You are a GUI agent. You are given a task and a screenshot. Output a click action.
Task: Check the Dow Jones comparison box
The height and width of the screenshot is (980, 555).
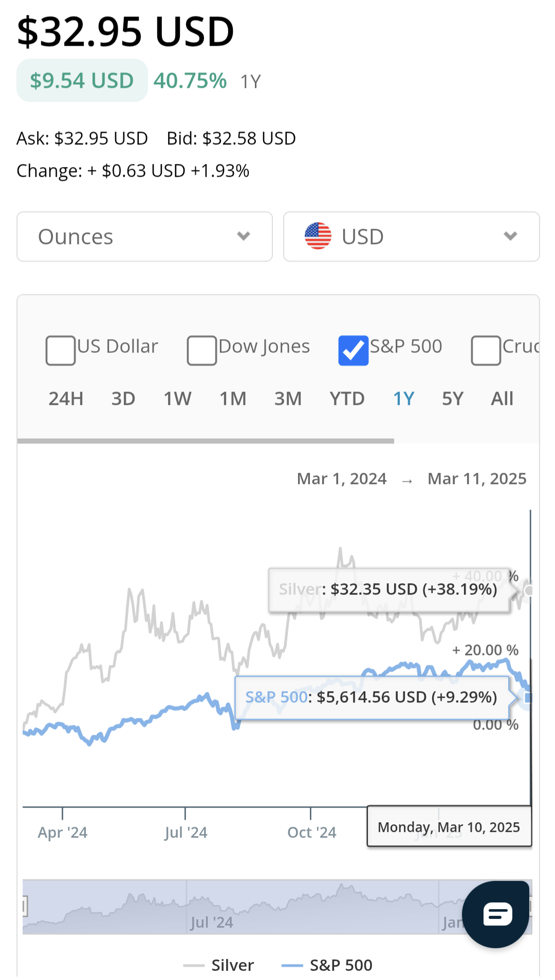[201, 350]
